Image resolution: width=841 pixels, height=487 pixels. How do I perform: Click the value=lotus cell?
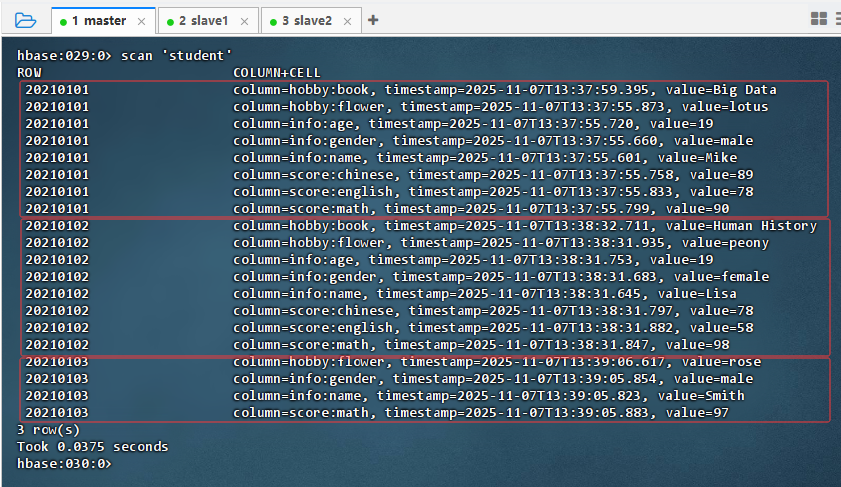[x=725, y=107]
